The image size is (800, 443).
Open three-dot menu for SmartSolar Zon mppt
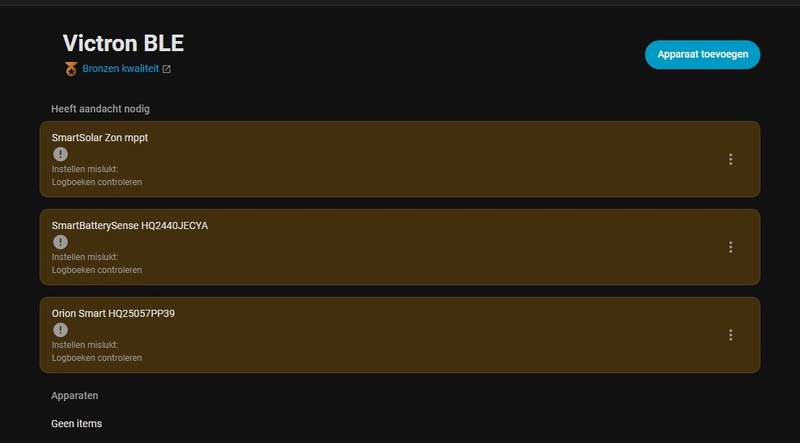(731, 159)
